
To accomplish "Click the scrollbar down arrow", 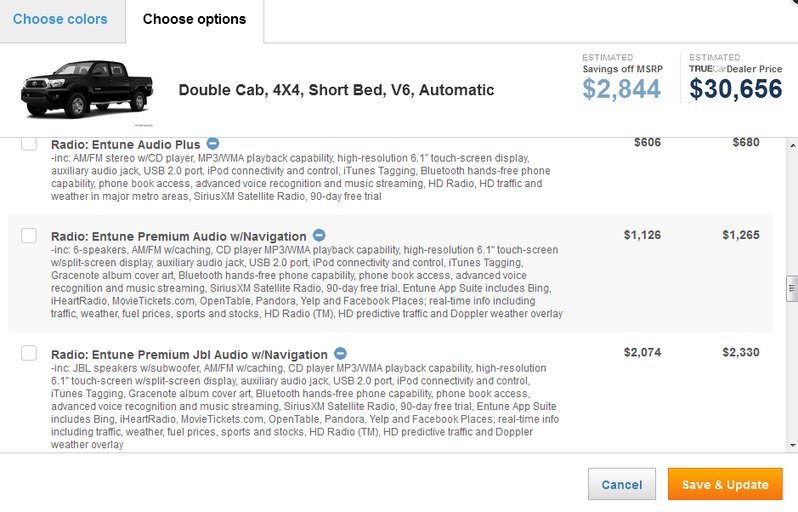I will pyautogui.click(x=792, y=445).
